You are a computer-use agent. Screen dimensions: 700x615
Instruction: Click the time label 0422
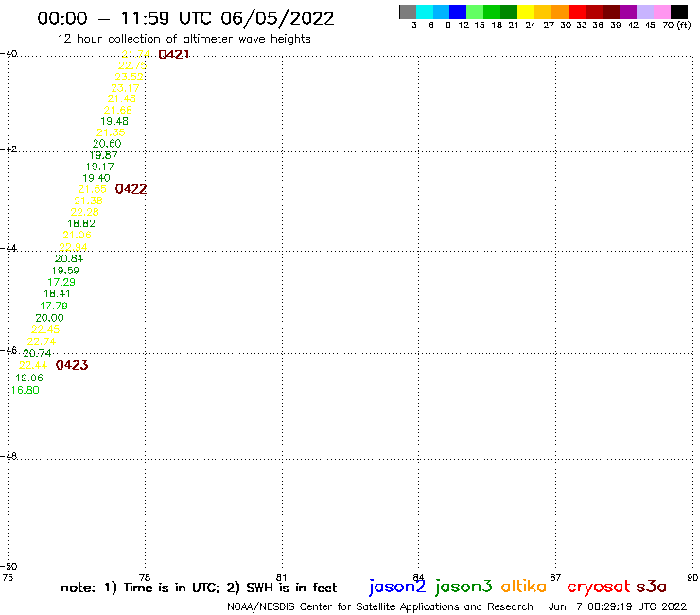pyautogui.click(x=131, y=189)
